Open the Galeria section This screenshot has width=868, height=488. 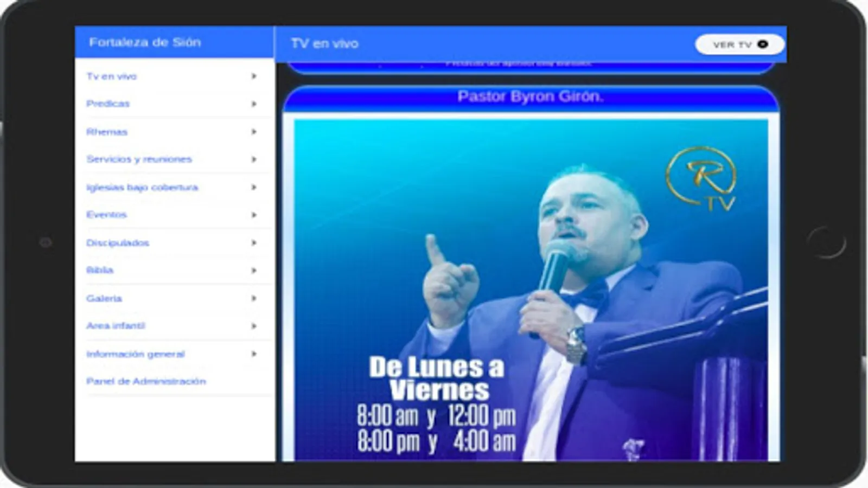pos(174,298)
